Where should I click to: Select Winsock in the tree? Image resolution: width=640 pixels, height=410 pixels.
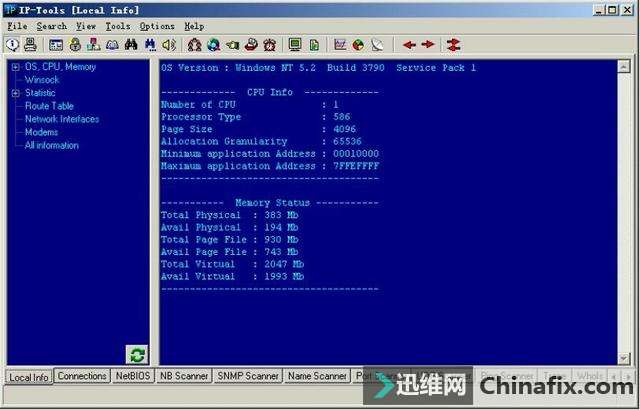tap(42, 80)
